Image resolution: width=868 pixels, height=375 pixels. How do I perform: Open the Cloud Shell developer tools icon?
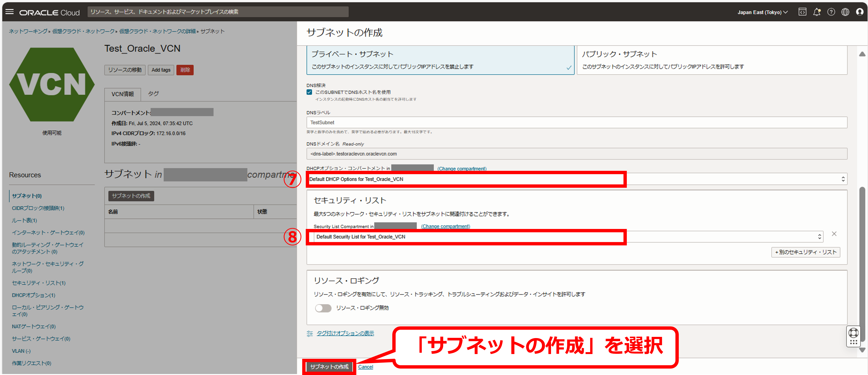click(x=802, y=12)
